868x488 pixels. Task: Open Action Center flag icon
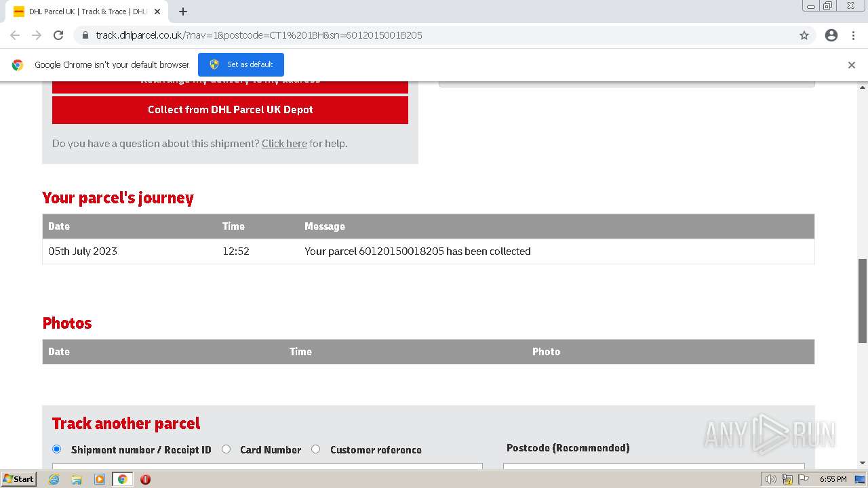(804, 479)
